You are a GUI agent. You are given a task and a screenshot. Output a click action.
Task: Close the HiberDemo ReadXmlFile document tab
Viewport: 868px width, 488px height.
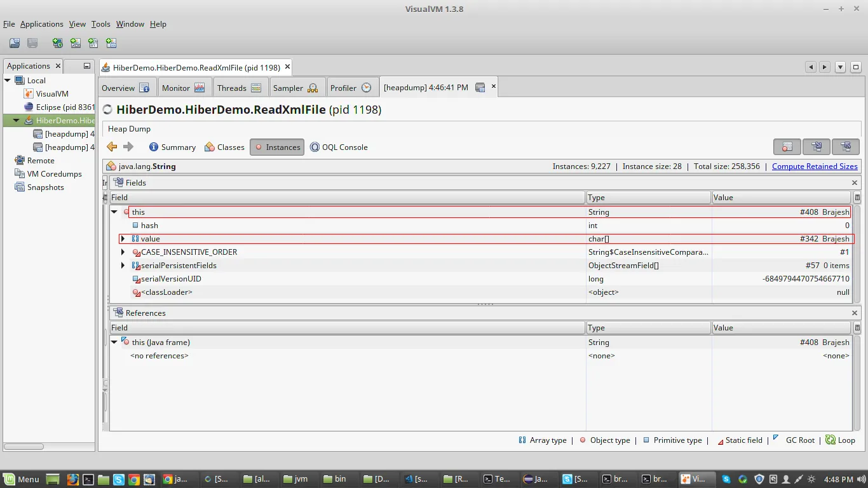[287, 67]
